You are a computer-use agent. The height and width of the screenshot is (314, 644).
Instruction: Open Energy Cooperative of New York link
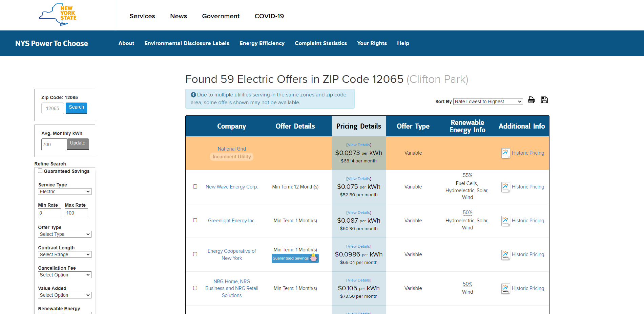[232, 254]
